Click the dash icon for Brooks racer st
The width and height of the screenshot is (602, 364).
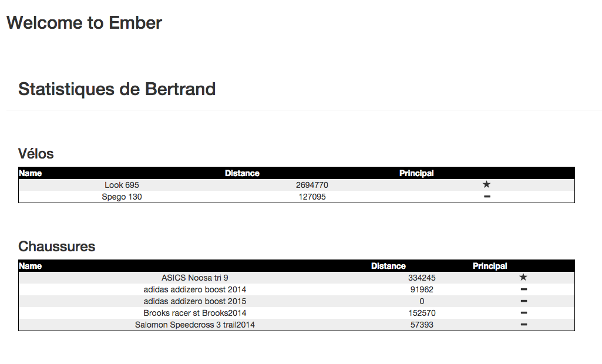click(523, 313)
